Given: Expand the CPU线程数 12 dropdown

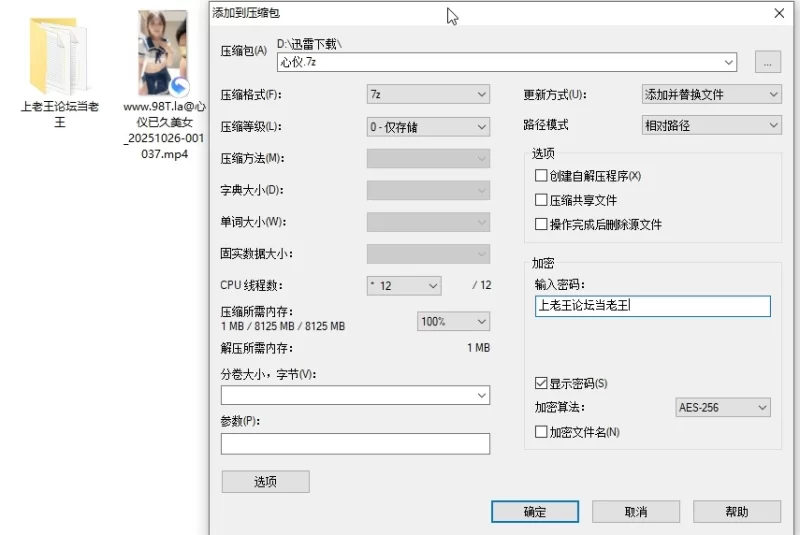Looking at the screenshot, I should pyautogui.click(x=404, y=286).
